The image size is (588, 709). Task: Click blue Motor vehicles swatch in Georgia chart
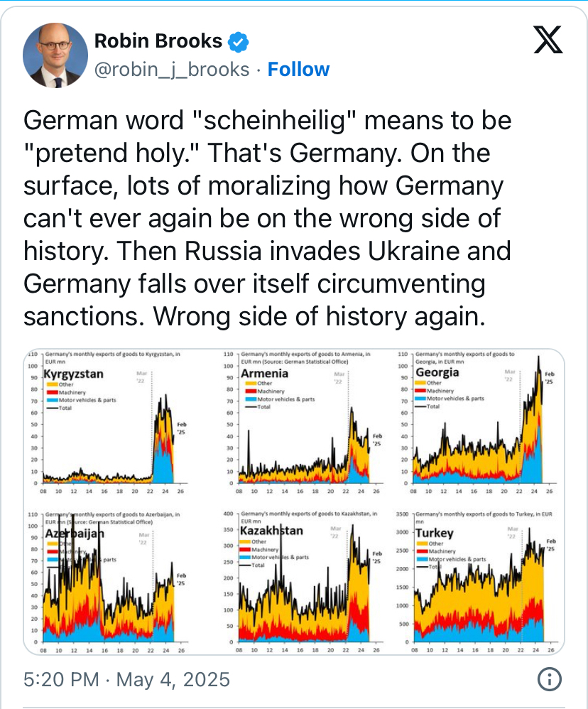(x=420, y=399)
